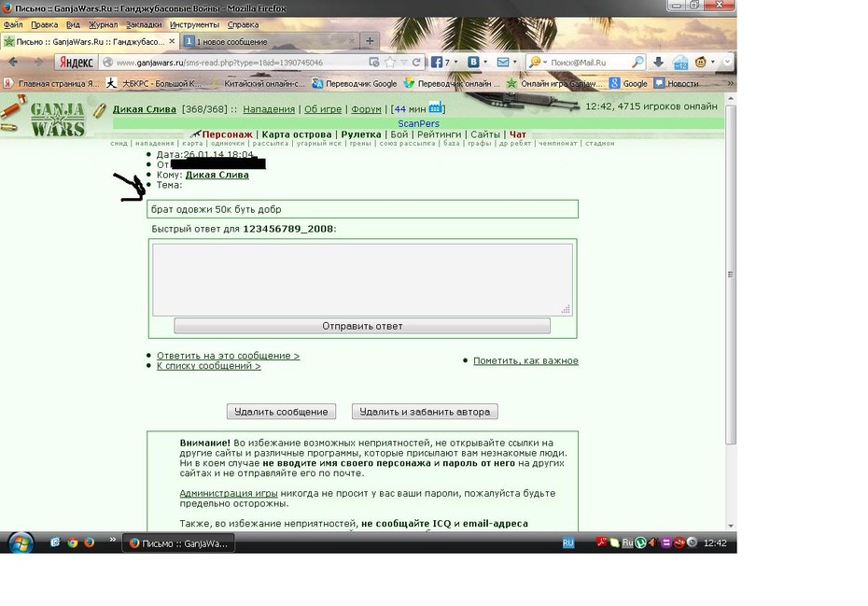Viewport: 868px width, 606px height.
Task: Reload the page with refresh icon
Action: pyautogui.click(x=416, y=62)
